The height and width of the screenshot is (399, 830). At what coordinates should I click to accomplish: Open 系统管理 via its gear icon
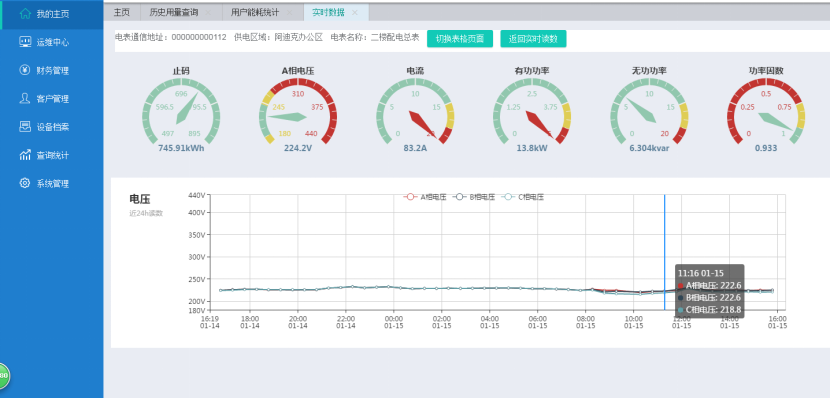[25, 183]
